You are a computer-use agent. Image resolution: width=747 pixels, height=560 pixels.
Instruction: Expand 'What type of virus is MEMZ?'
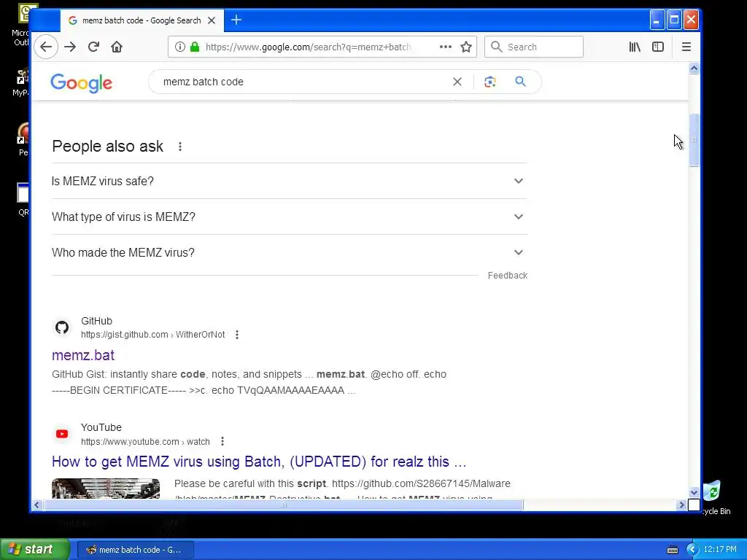click(x=290, y=217)
